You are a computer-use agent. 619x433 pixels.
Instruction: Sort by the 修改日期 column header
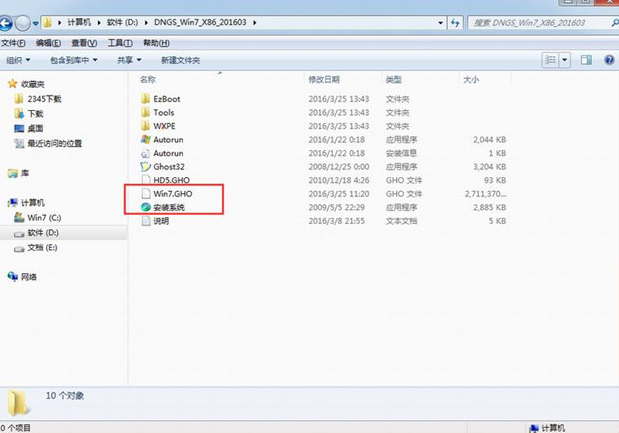tap(324, 80)
